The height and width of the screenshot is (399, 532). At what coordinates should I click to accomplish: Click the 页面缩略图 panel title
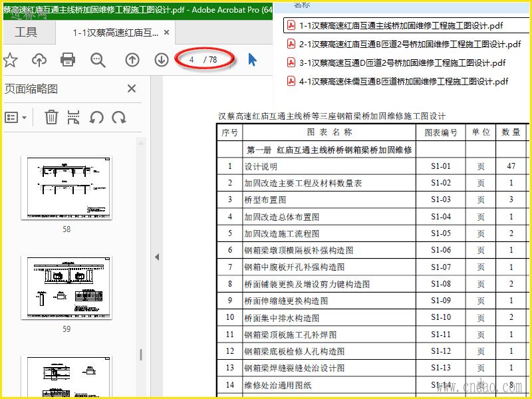point(31,89)
